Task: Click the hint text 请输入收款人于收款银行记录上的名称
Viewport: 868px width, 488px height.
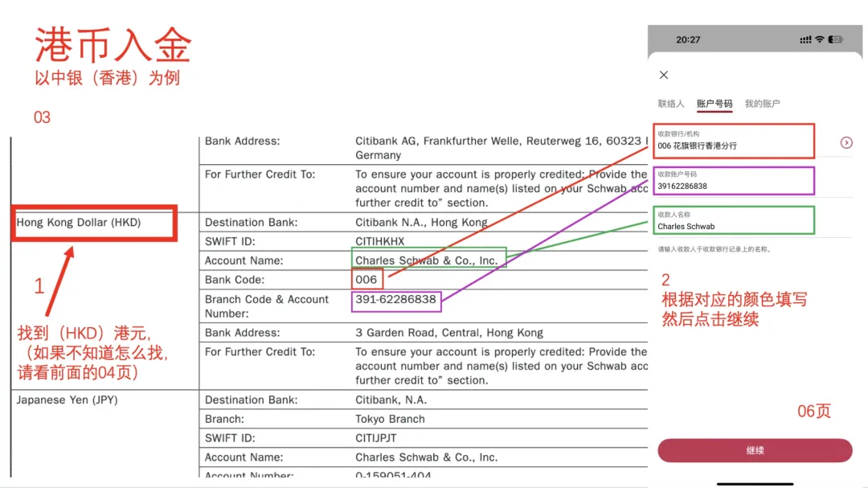Action: [714, 249]
